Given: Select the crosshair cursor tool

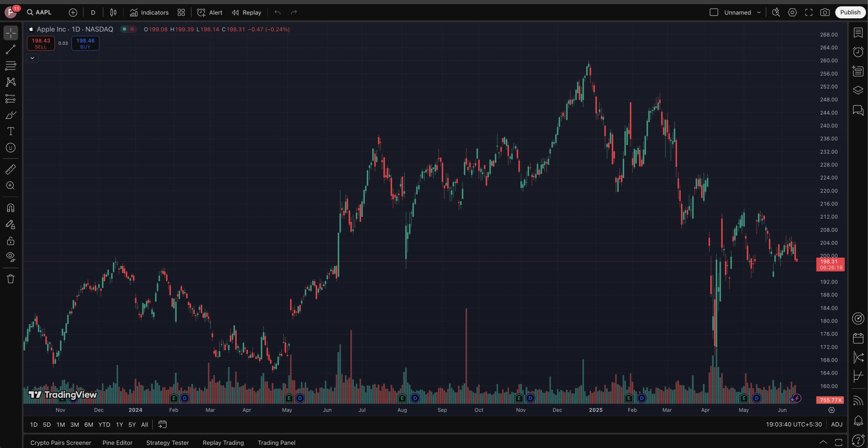Looking at the screenshot, I should tap(11, 33).
